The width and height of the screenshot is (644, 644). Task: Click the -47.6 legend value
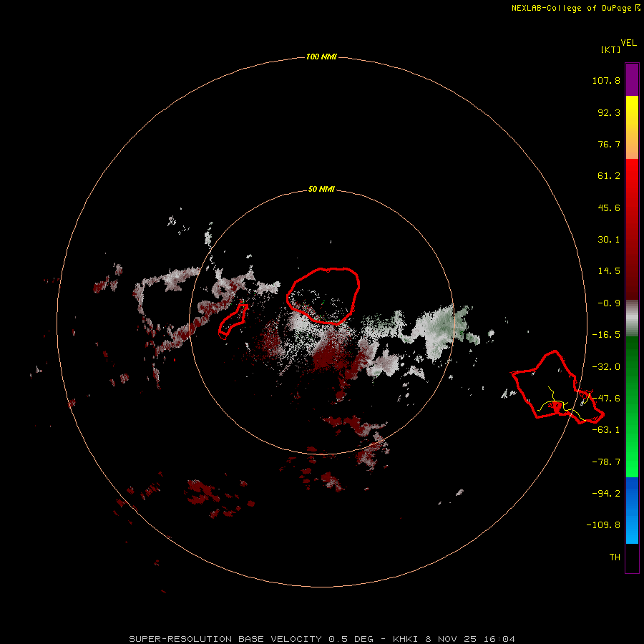click(606, 399)
